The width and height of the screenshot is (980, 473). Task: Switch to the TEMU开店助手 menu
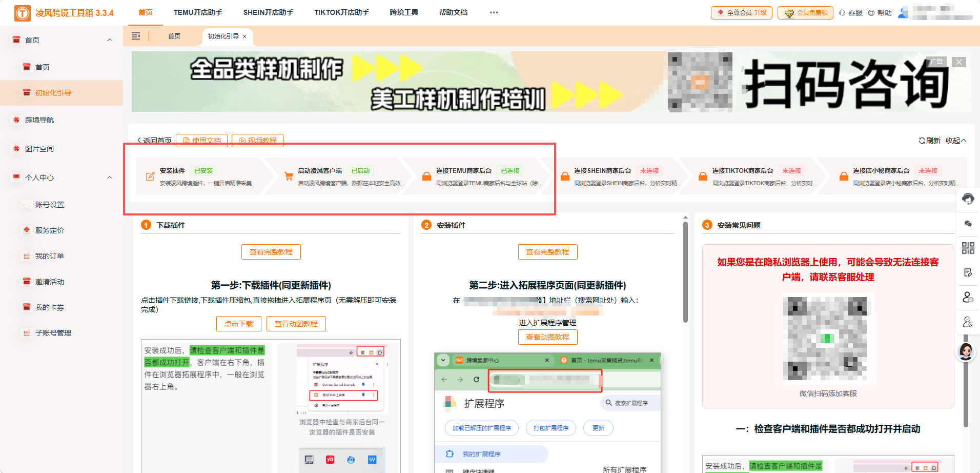coord(198,12)
